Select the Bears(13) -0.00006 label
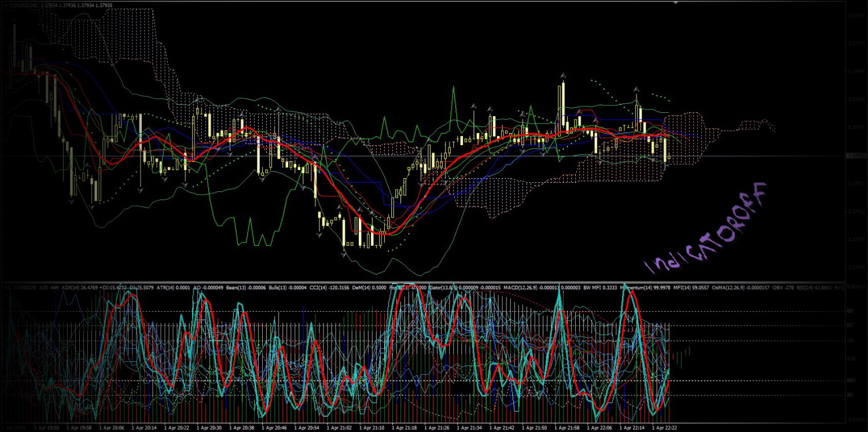 point(245,287)
